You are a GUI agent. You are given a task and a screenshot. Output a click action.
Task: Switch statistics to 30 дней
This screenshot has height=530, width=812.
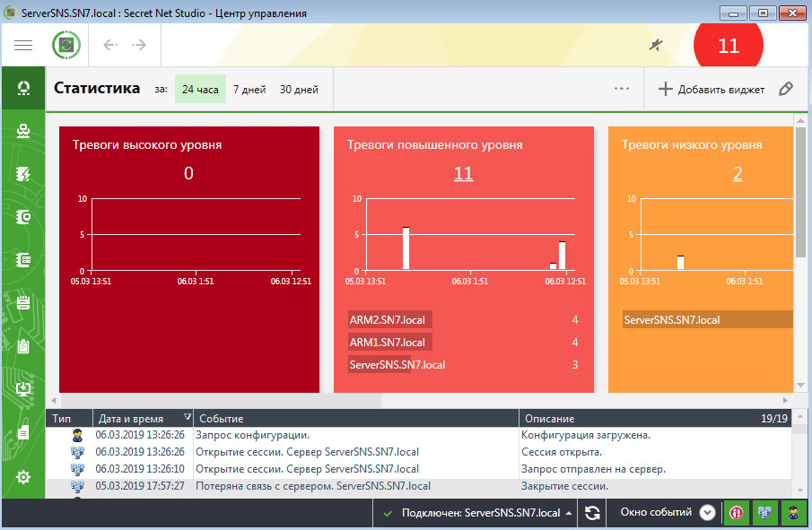coord(299,89)
